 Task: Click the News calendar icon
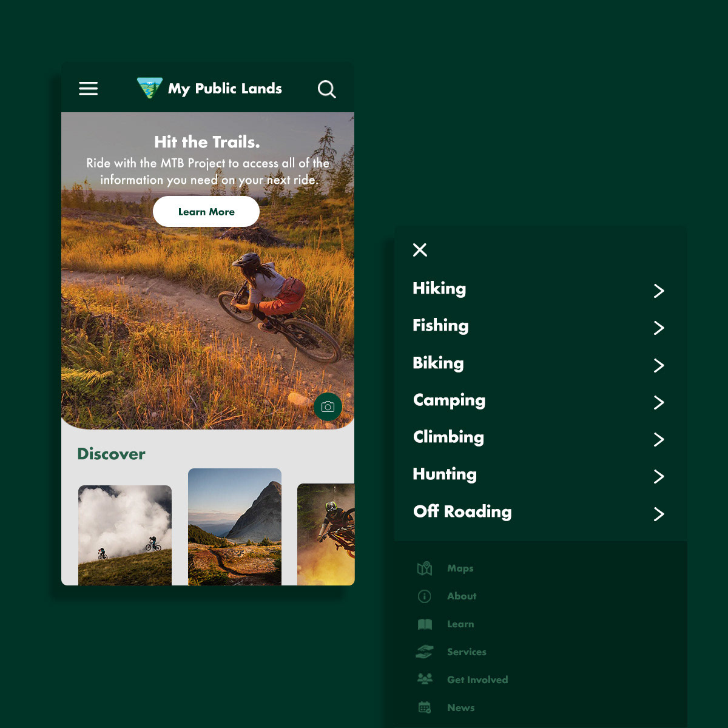[425, 707]
